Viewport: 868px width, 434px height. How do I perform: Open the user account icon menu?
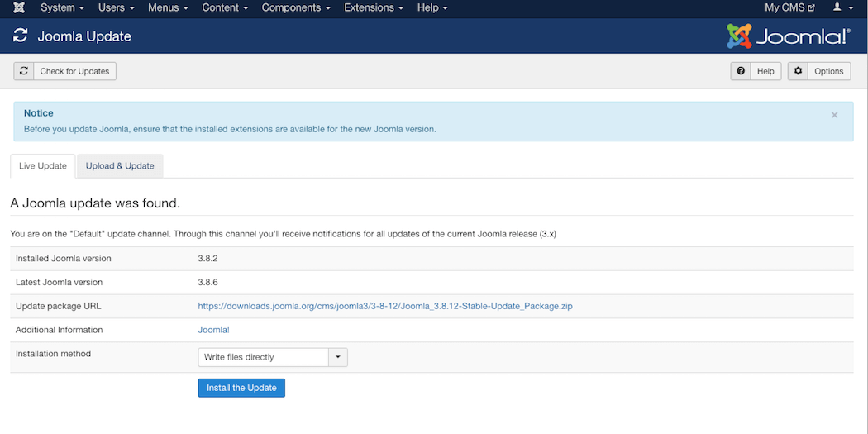(842, 7)
